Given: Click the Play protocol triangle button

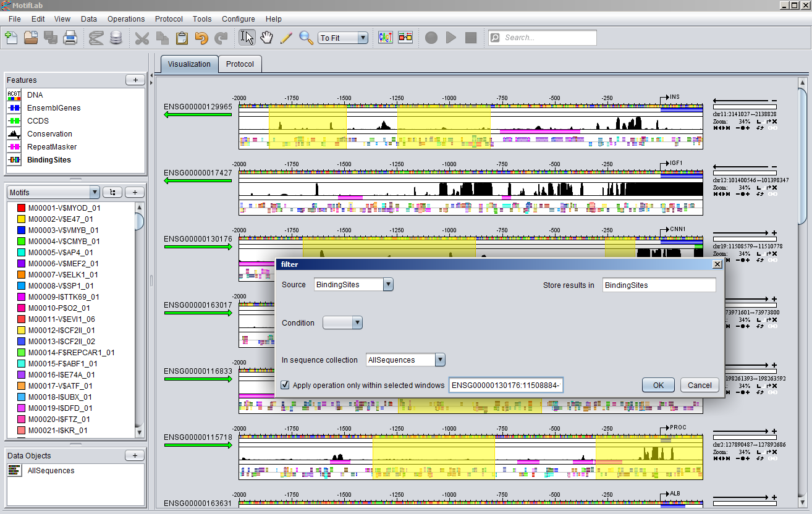Looking at the screenshot, I should click(x=451, y=38).
